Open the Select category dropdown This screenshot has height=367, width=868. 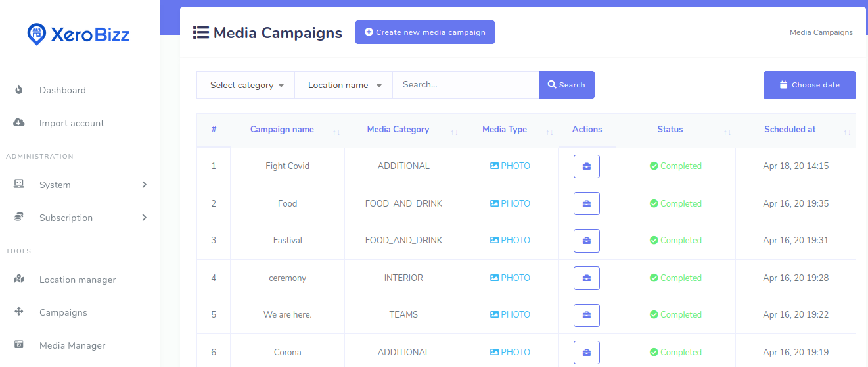(x=246, y=85)
